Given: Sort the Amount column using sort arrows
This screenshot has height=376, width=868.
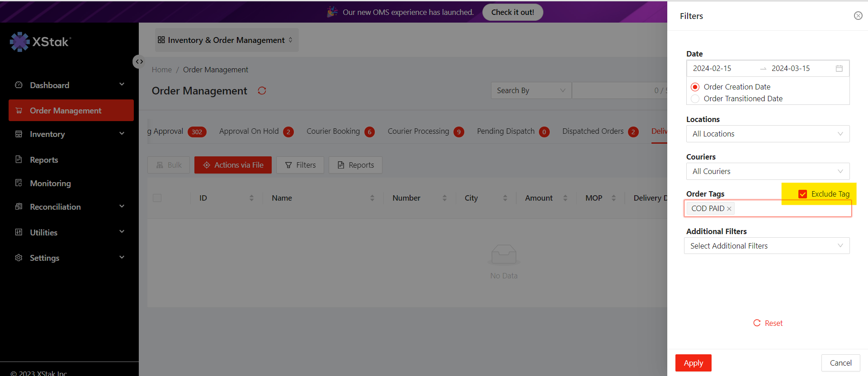Looking at the screenshot, I should 565,198.
